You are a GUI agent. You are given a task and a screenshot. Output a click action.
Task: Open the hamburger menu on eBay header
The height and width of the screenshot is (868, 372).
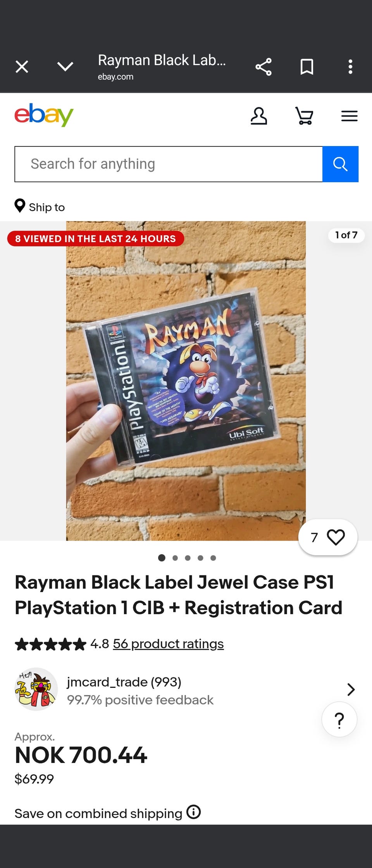click(349, 116)
